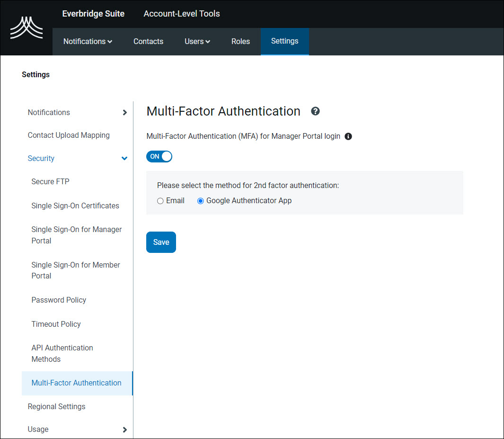
Task: Select the Email radio button
Action: (x=160, y=201)
